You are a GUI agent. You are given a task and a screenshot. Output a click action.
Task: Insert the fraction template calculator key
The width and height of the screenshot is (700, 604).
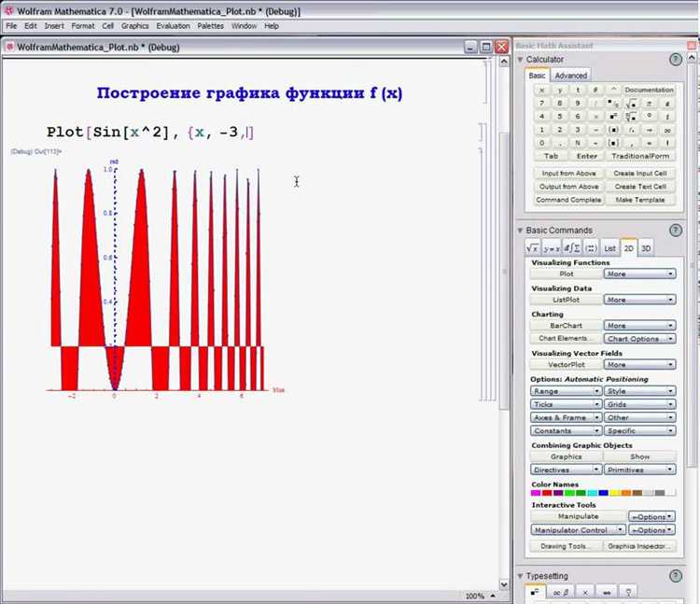(x=613, y=104)
